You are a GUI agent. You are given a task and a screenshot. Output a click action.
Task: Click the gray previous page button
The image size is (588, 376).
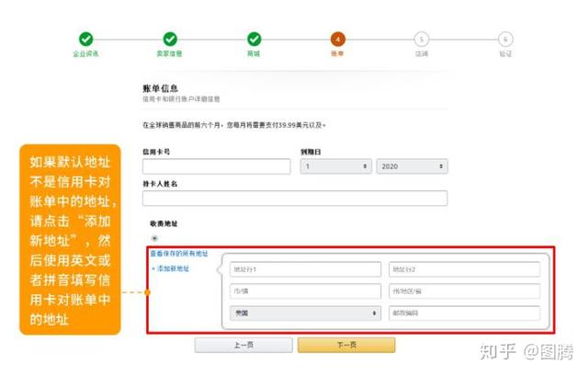[x=243, y=345]
